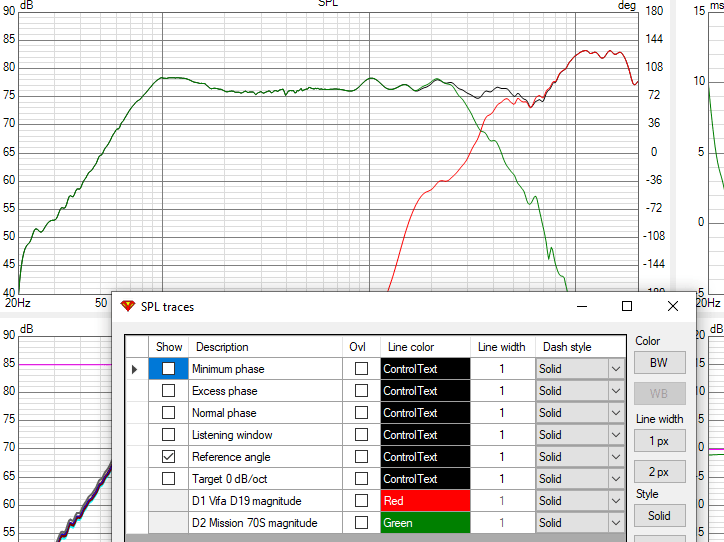724x542 pixels.
Task: Edit line width of Minimum phase
Action: [503, 369]
